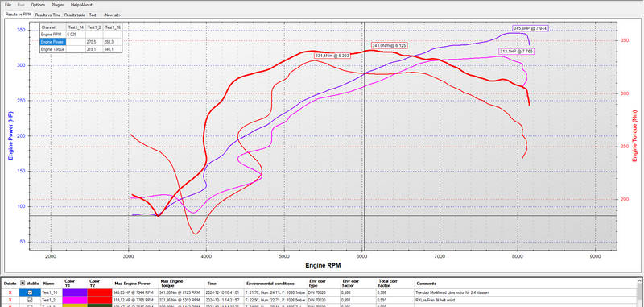Click the Engine Torque (Nm) axis title
Image resolution: width=644 pixels, height=307 pixels.
point(635,137)
